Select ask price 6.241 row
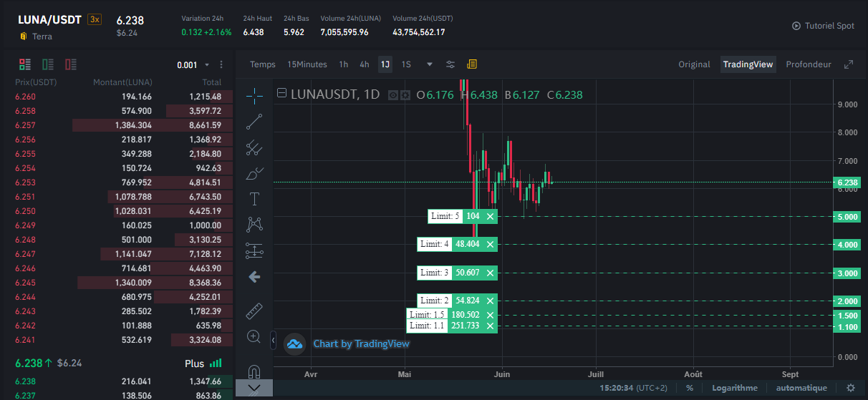Screen dimensions: 868x400 [118, 340]
